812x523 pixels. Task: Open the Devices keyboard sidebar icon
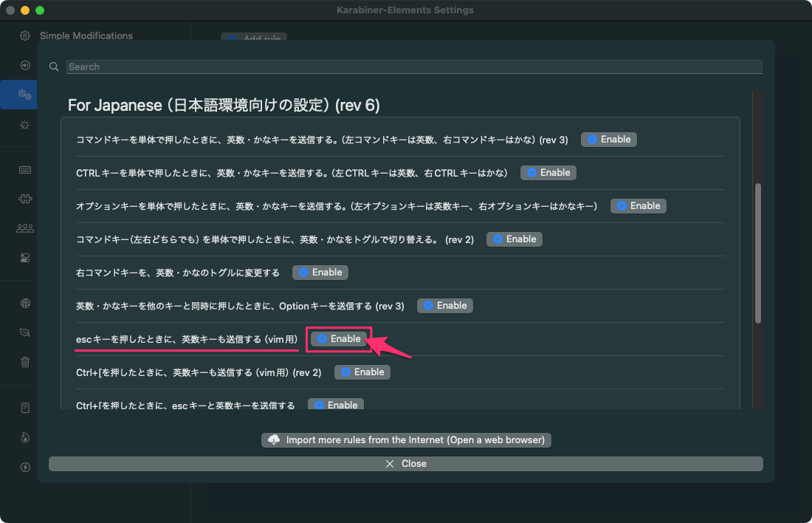[x=25, y=170]
